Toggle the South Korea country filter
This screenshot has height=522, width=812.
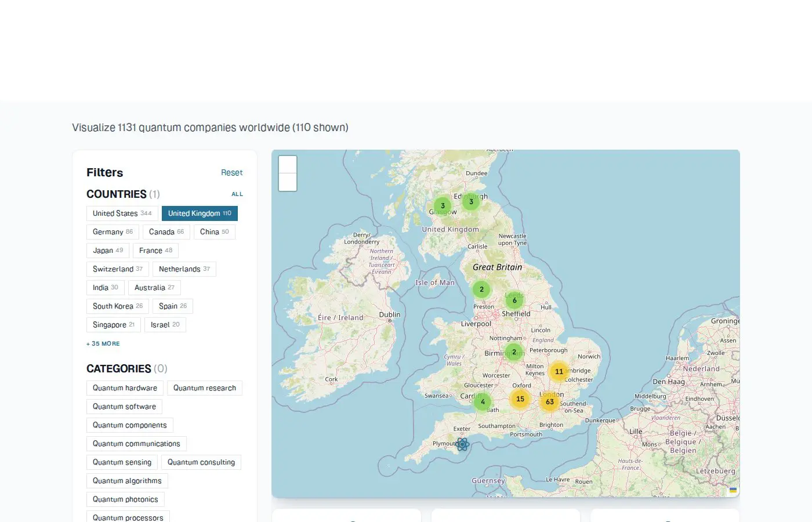118,306
